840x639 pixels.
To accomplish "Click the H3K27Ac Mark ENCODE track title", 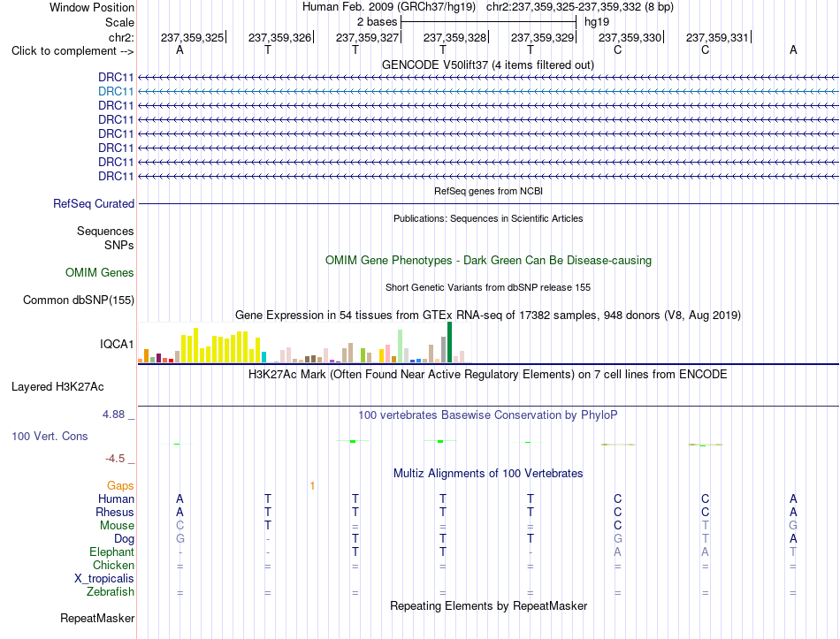I will (487, 375).
